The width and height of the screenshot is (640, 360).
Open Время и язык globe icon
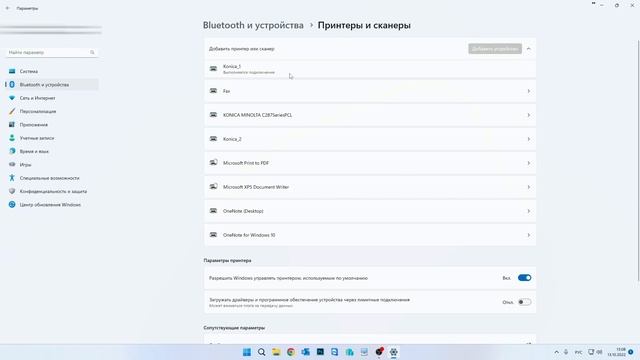pyautogui.click(x=12, y=151)
